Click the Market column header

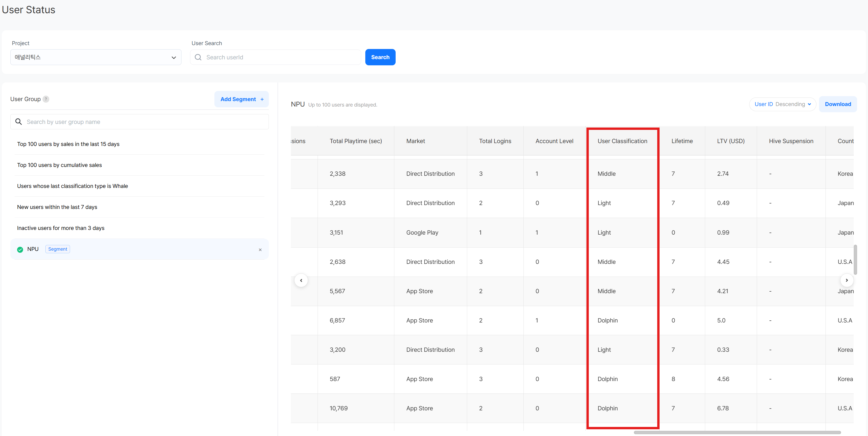430,141
